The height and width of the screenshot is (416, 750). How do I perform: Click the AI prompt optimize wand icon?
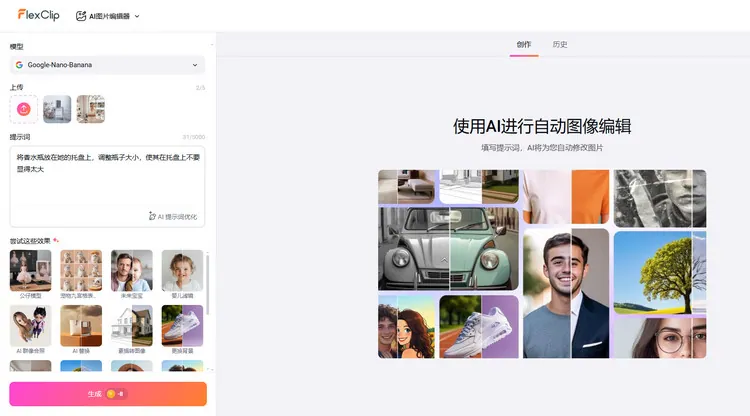pyautogui.click(x=152, y=216)
